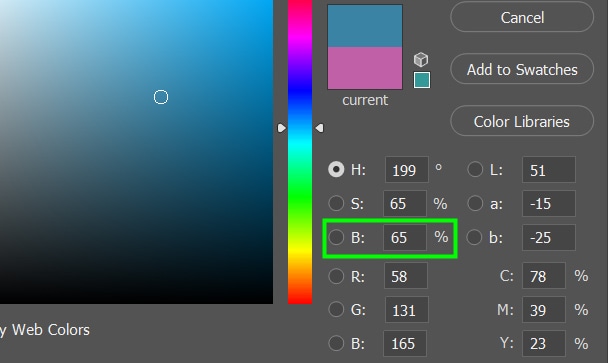The image size is (608, 363).
Task: Select the highlighted B brightness radio button
Action: click(336, 237)
